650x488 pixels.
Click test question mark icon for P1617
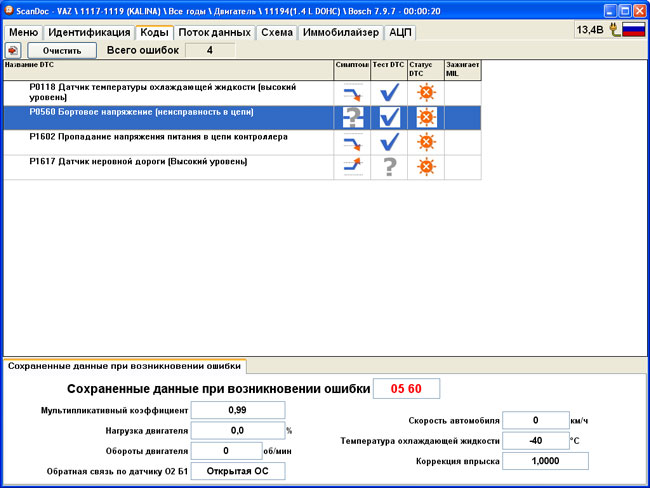pyautogui.click(x=389, y=166)
